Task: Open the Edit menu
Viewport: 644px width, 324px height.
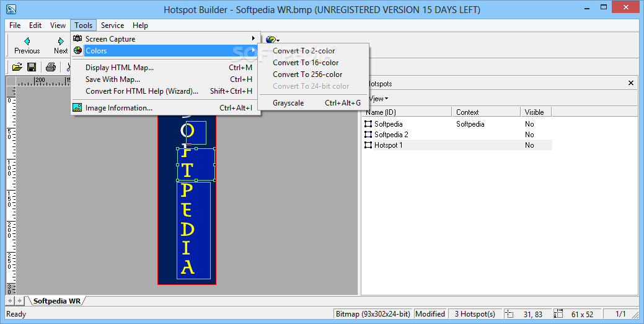Action: (x=35, y=25)
